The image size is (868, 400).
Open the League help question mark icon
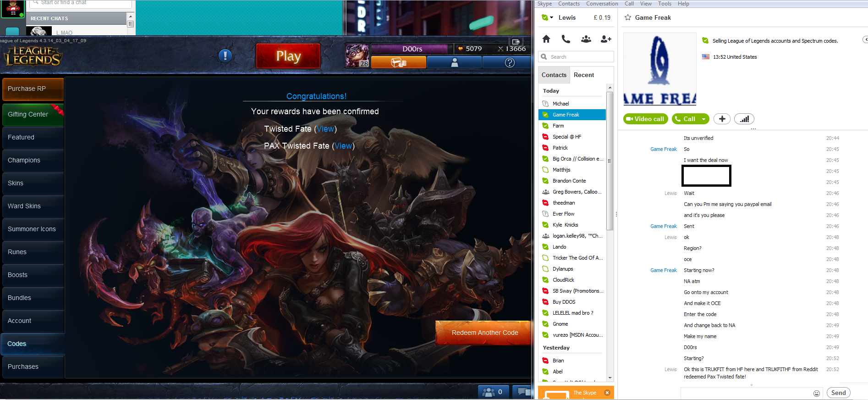point(510,62)
